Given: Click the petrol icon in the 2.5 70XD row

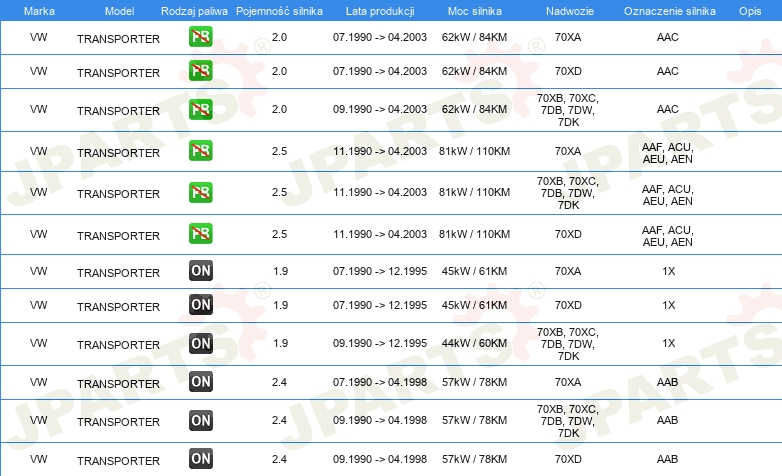Looking at the screenshot, I should tap(200, 234).
